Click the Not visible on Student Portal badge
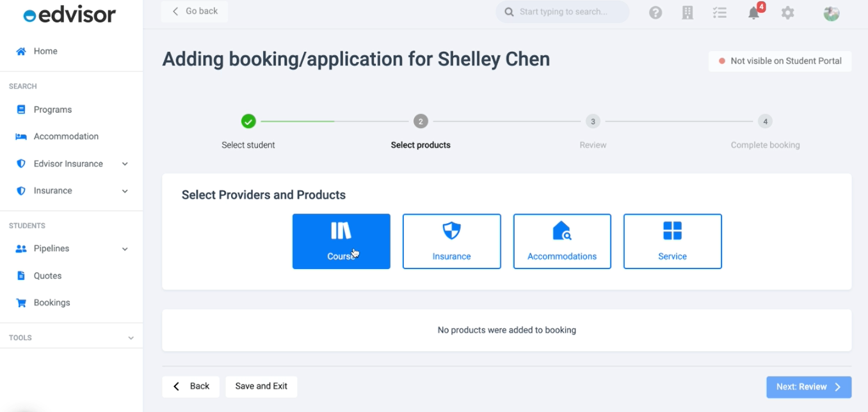868x412 pixels. (780, 61)
